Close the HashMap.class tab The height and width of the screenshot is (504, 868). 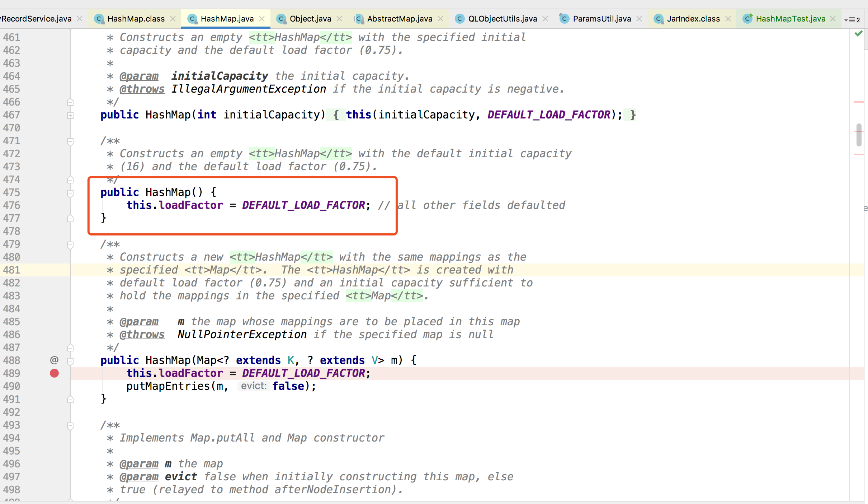tap(173, 19)
